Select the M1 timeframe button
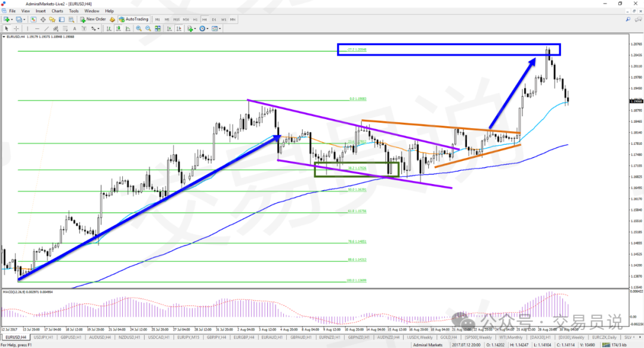 click(157, 20)
